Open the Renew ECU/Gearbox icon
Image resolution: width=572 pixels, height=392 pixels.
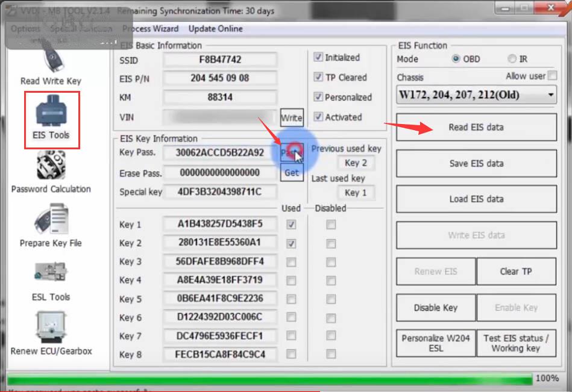coord(51,327)
